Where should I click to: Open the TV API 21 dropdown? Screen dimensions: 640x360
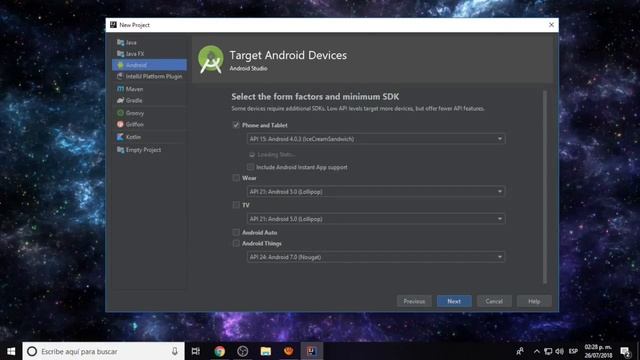click(376, 219)
